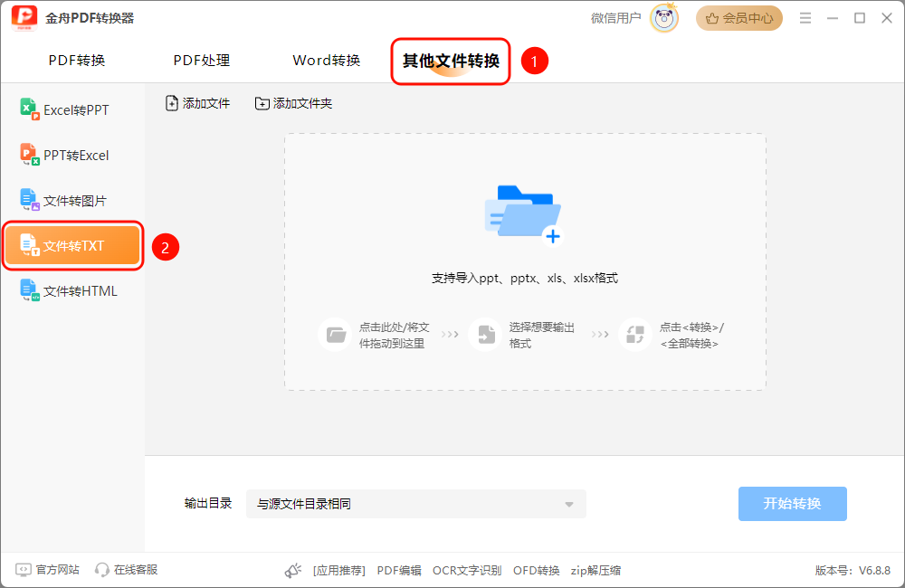Image resolution: width=905 pixels, height=588 pixels.
Task: Switch to the PDF处理 tab
Action: [202, 61]
